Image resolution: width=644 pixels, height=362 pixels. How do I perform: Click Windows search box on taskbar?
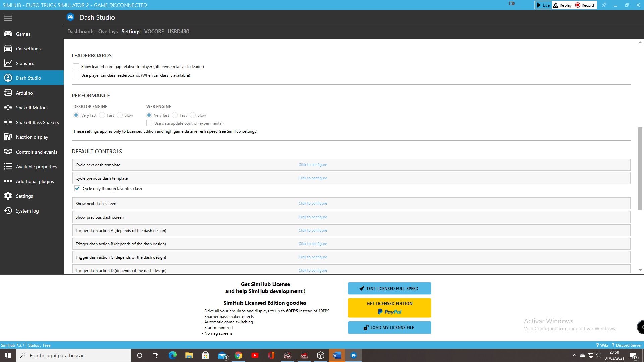point(74,355)
